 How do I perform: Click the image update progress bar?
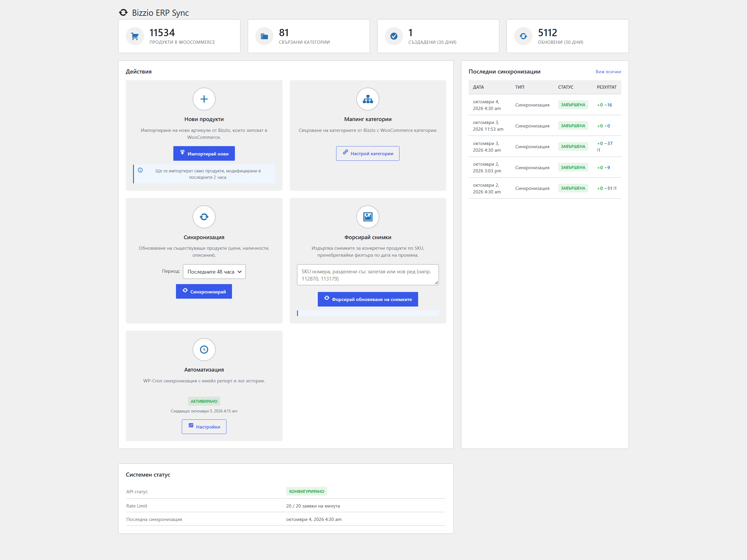(367, 313)
